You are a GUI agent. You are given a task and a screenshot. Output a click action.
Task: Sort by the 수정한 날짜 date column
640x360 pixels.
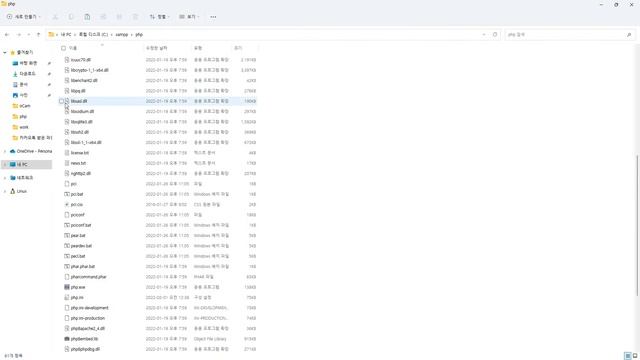tap(157, 48)
